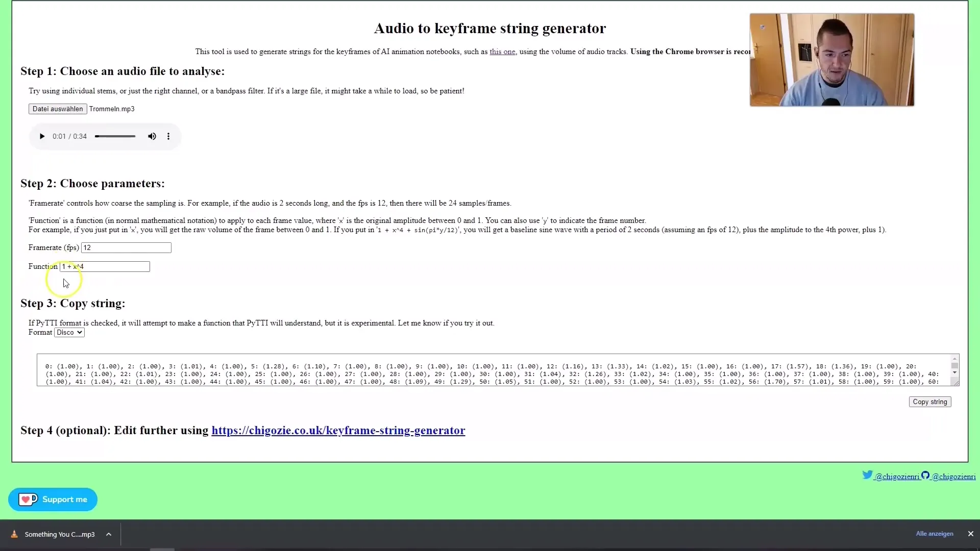The image size is (980, 551).
Task: Click the taskbar 'Something You C....mp3' notification
Action: (59, 534)
